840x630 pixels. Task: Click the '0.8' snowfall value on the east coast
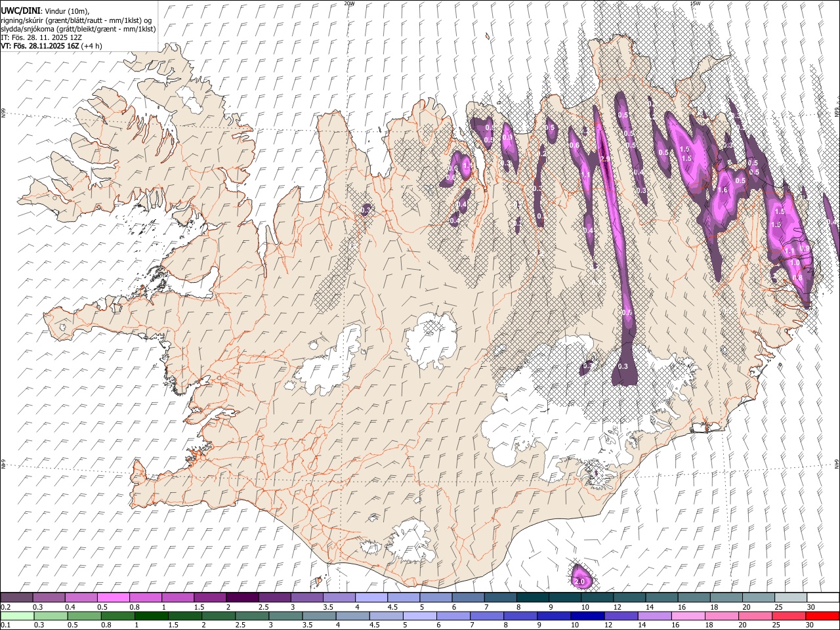[x=797, y=278]
